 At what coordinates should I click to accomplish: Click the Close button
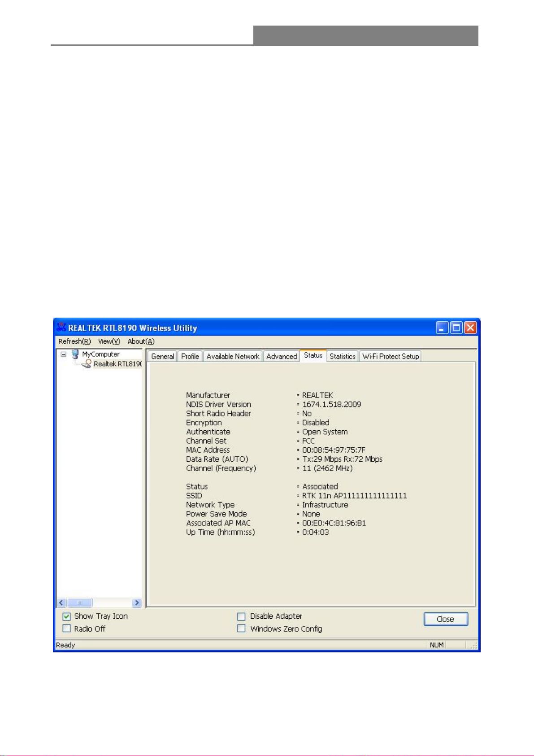446,619
